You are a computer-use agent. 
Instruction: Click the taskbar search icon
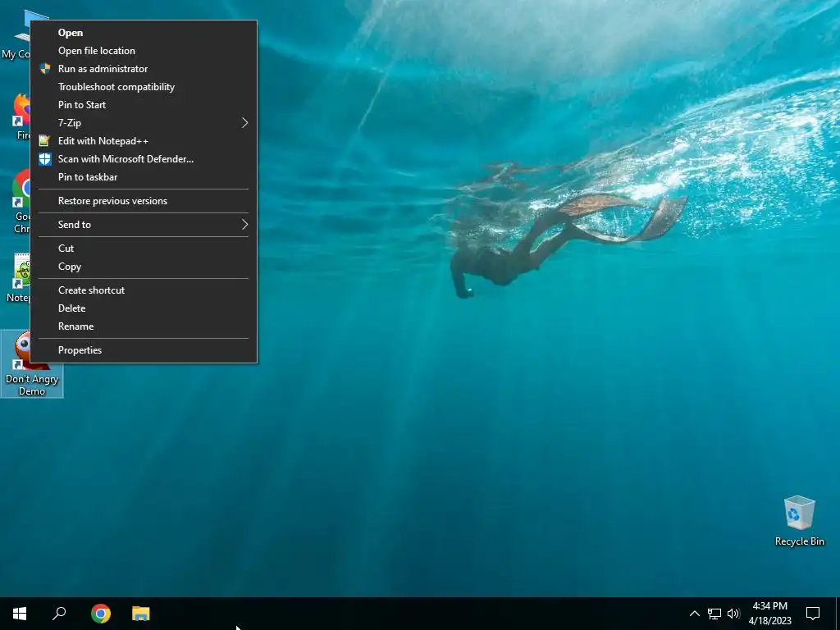59,614
